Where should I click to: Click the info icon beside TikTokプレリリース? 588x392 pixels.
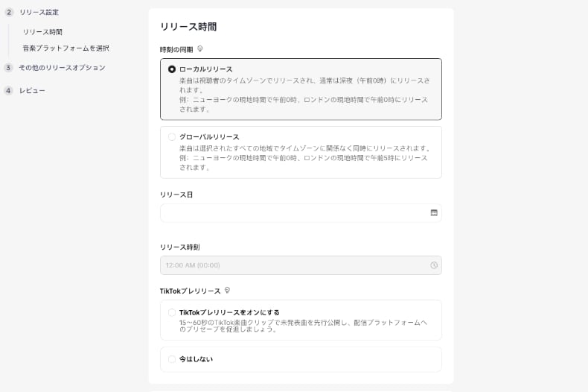[x=227, y=291]
